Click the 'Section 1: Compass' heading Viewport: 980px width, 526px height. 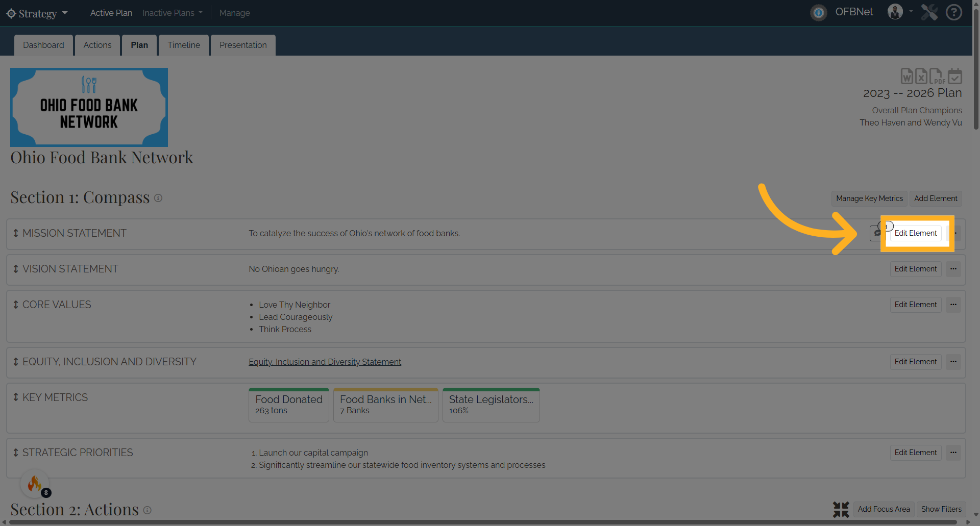tap(80, 197)
